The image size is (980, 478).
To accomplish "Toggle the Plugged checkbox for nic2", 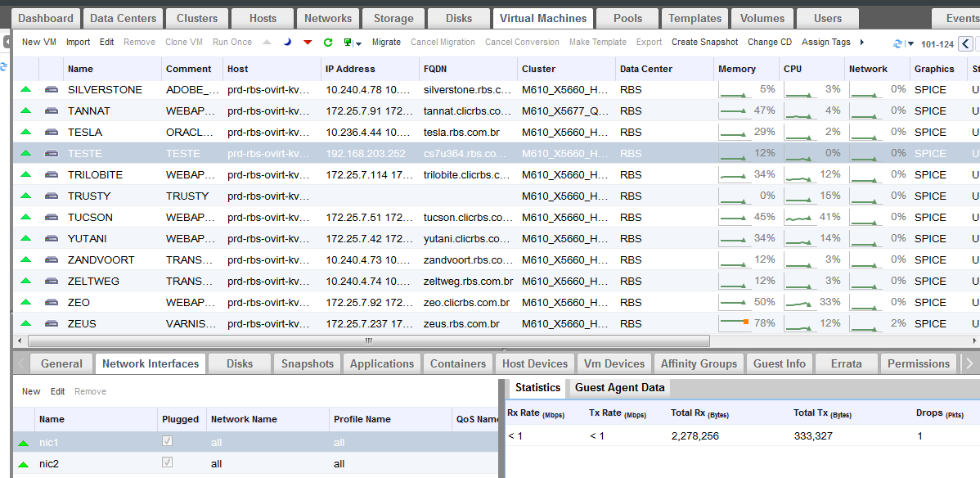I will (168, 462).
